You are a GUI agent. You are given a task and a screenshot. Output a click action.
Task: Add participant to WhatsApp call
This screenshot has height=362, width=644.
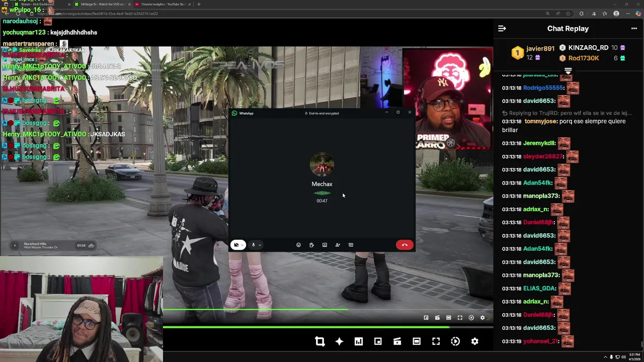tap(338, 245)
